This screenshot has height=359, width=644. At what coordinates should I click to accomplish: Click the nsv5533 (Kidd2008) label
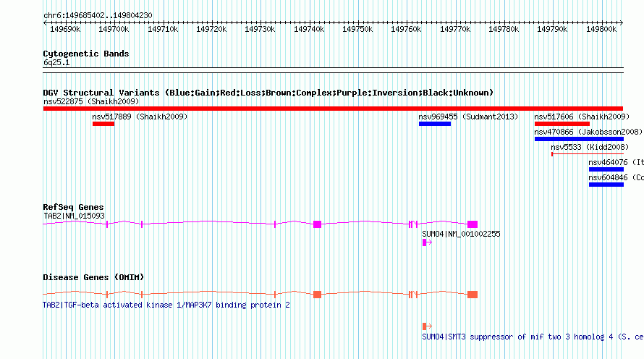pos(590,147)
